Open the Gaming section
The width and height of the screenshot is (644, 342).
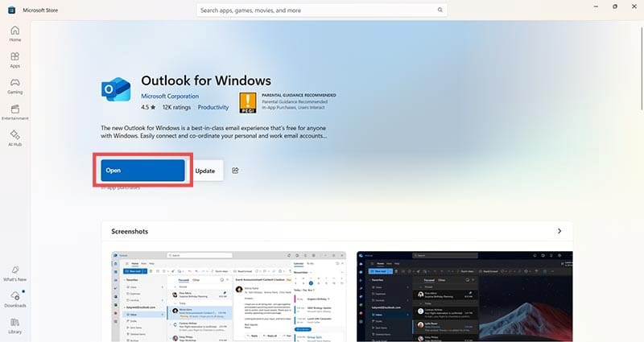tap(14, 86)
